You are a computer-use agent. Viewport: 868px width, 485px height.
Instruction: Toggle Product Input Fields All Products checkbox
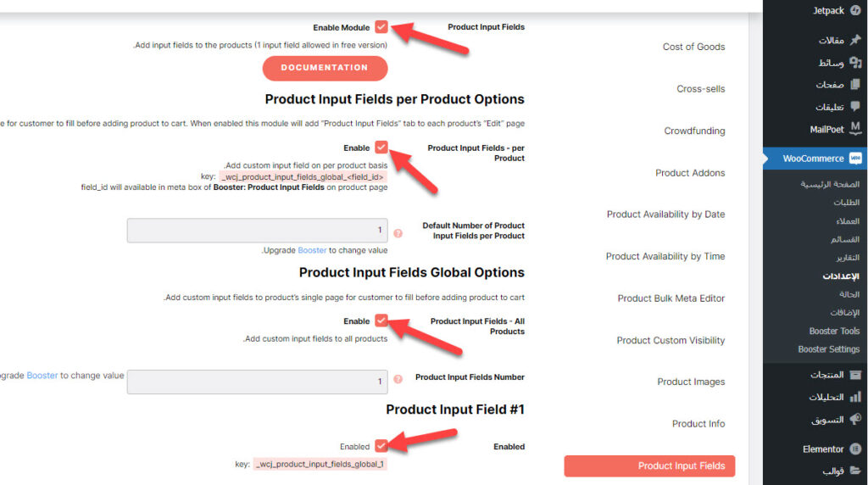(381, 321)
